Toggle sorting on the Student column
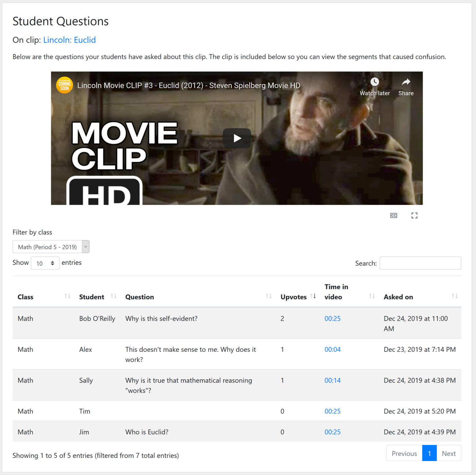The height and width of the screenshot is (475, 476). [113, 296]
